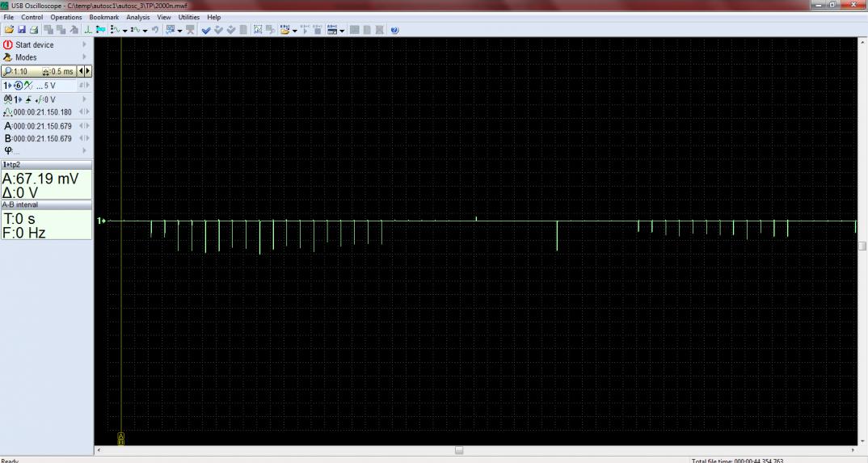Click the save floppy disk icon
Screen dimensions: 868x463
(22, 30)
